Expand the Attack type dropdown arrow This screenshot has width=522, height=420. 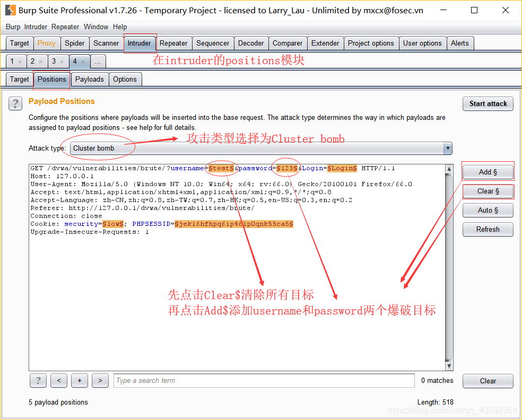pyautogui.click(x=448, y=148)
